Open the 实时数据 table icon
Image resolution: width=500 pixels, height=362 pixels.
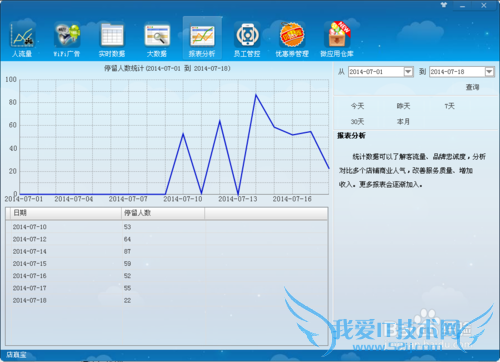click(x=112, y=38)
